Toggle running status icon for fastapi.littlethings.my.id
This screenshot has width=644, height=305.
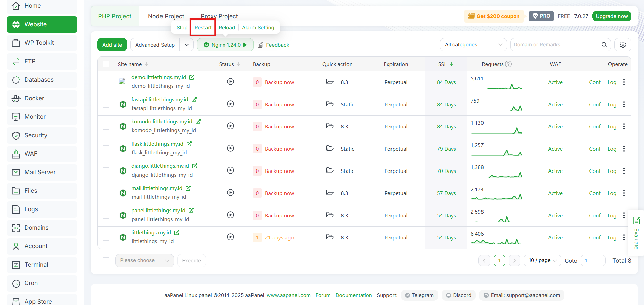tap(230, 104)
